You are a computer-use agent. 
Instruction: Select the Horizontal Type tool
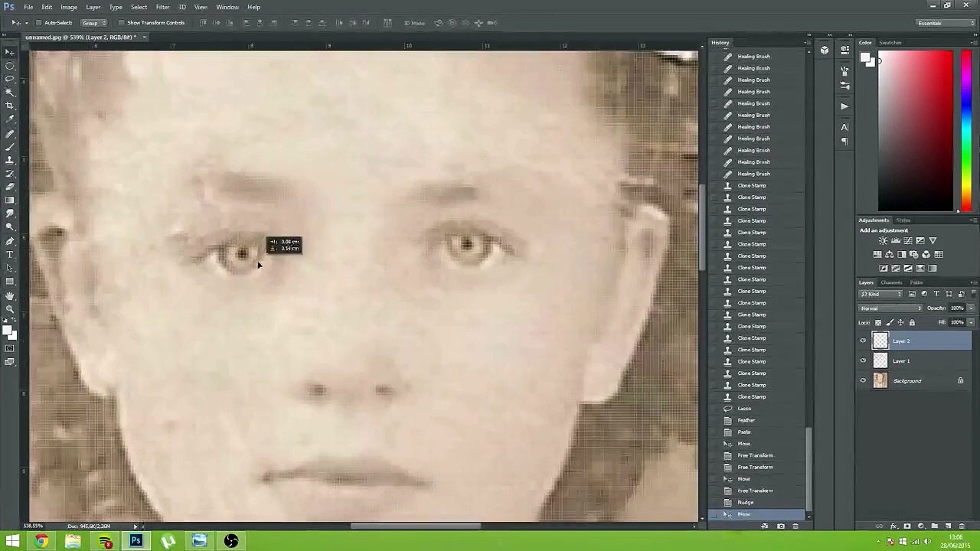(x=10, y=254)
